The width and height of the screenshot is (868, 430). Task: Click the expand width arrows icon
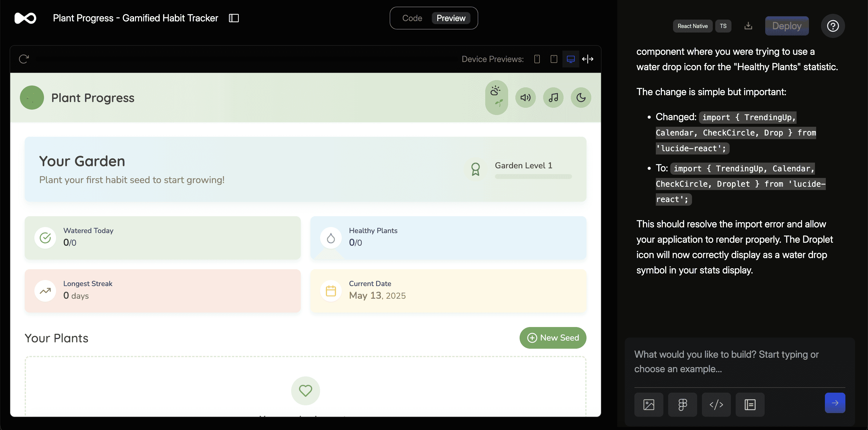click(x=588, y=59)
